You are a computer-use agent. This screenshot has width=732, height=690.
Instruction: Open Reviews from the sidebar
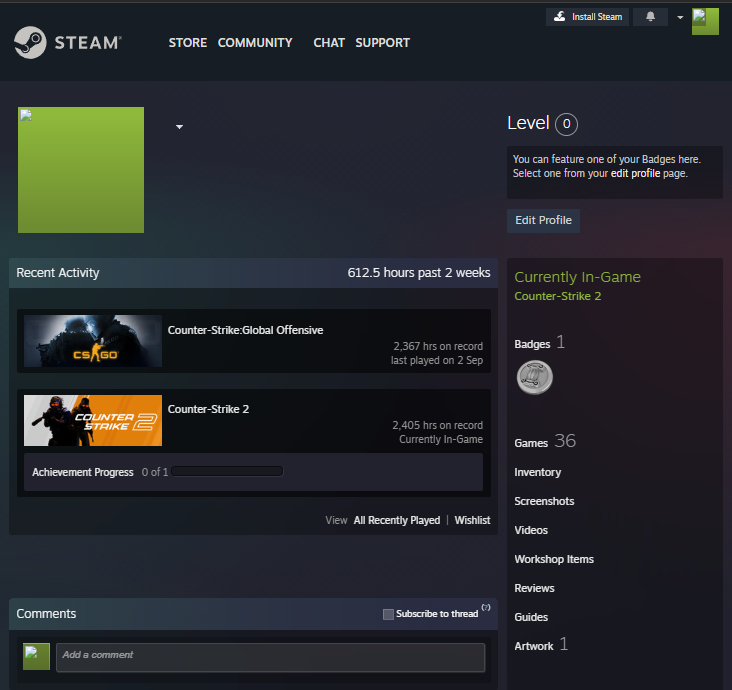535,588
